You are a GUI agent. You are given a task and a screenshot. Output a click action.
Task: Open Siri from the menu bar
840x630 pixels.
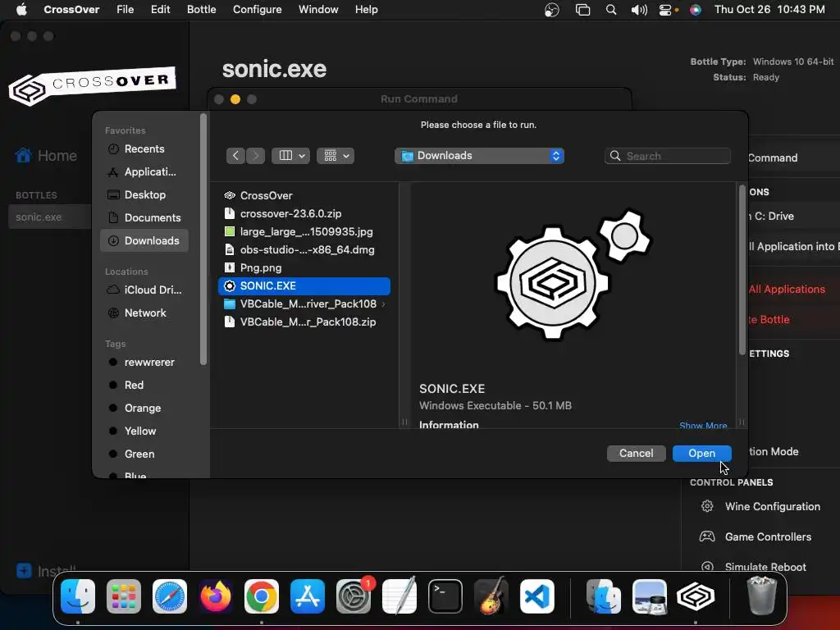click(696, 10)
